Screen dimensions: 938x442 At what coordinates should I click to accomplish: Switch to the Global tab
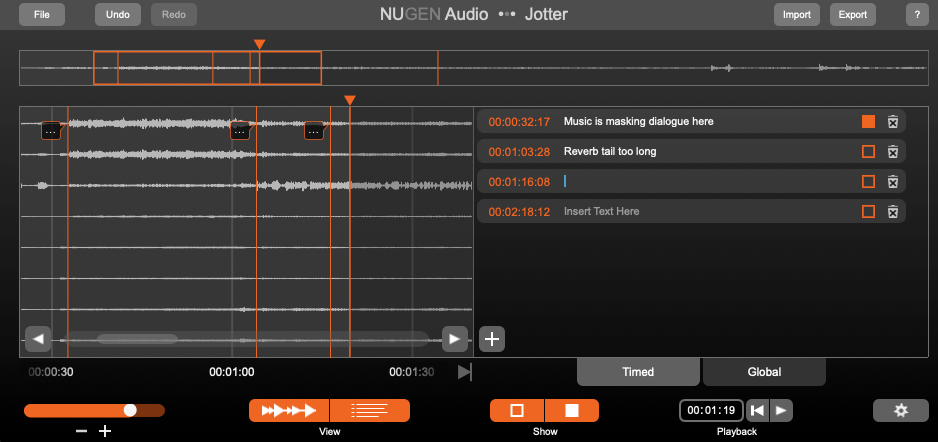(764, 372)
